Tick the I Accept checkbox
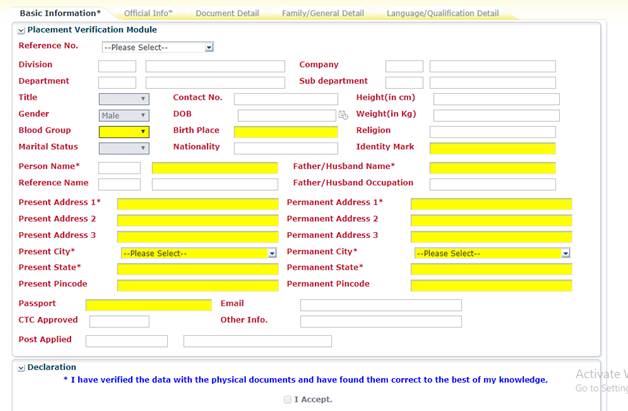The height and width of the screenshot is (411, 628). pyautogui.click(x=287, y=399)
